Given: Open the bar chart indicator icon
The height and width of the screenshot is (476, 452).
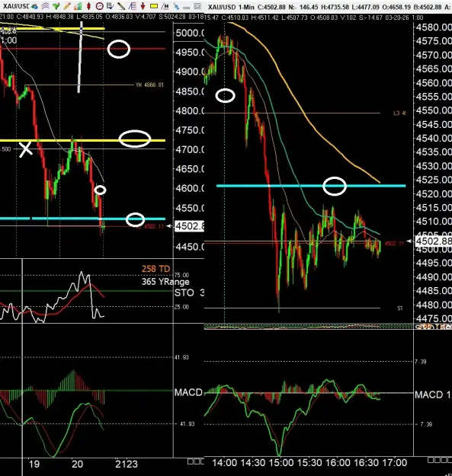Looking at the screenshot, I should coord(78,6).
